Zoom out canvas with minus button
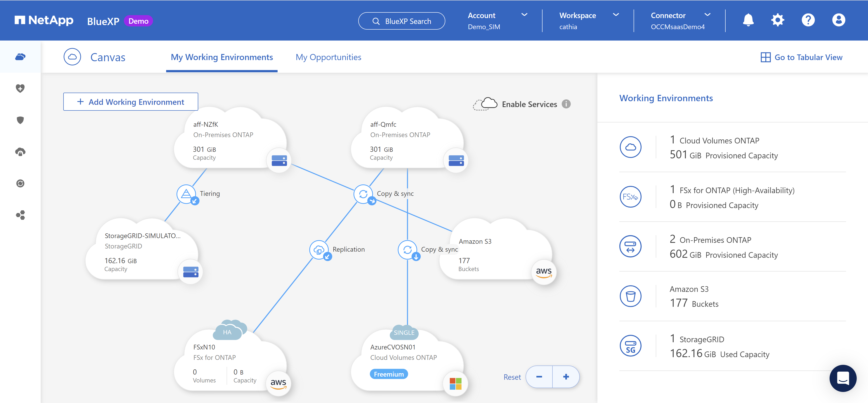The height and width of the screenshot is (403, 868). tap(539, 377)
